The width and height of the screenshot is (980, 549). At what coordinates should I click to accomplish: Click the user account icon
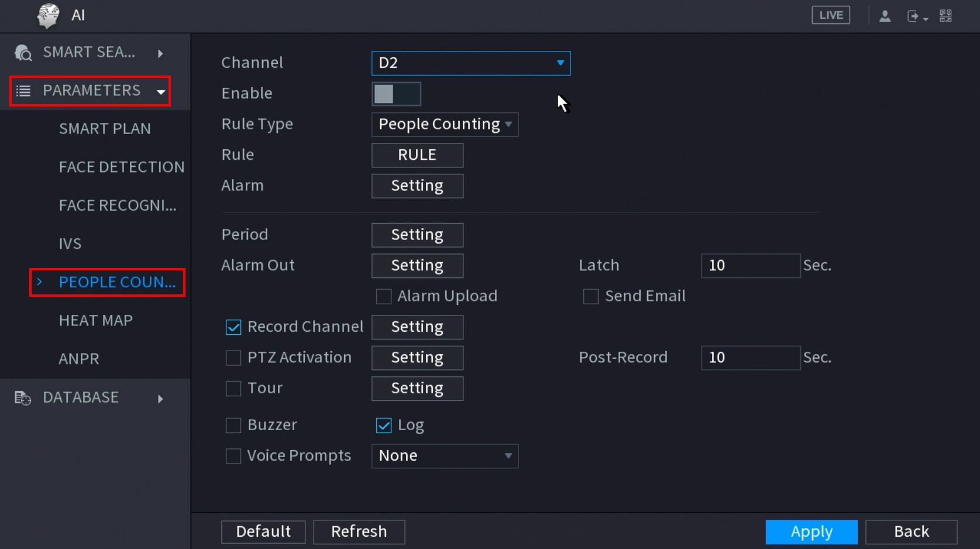coord(885,16)
